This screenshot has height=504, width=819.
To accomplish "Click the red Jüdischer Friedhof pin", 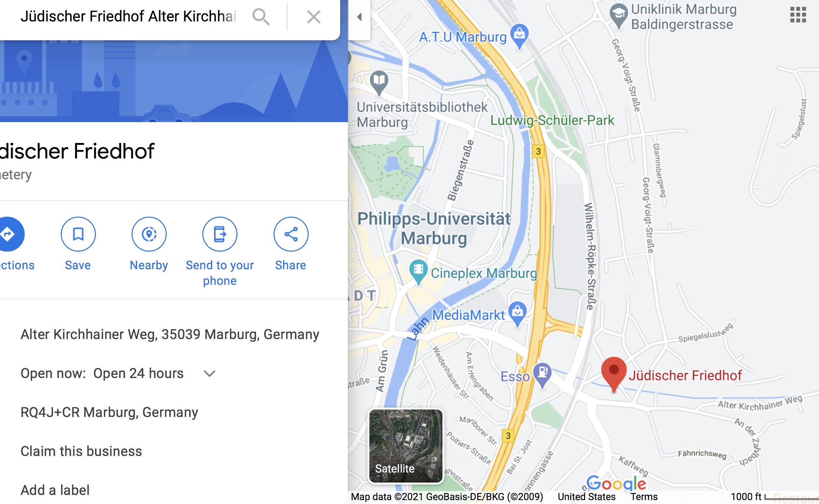I will click(614, 374).
